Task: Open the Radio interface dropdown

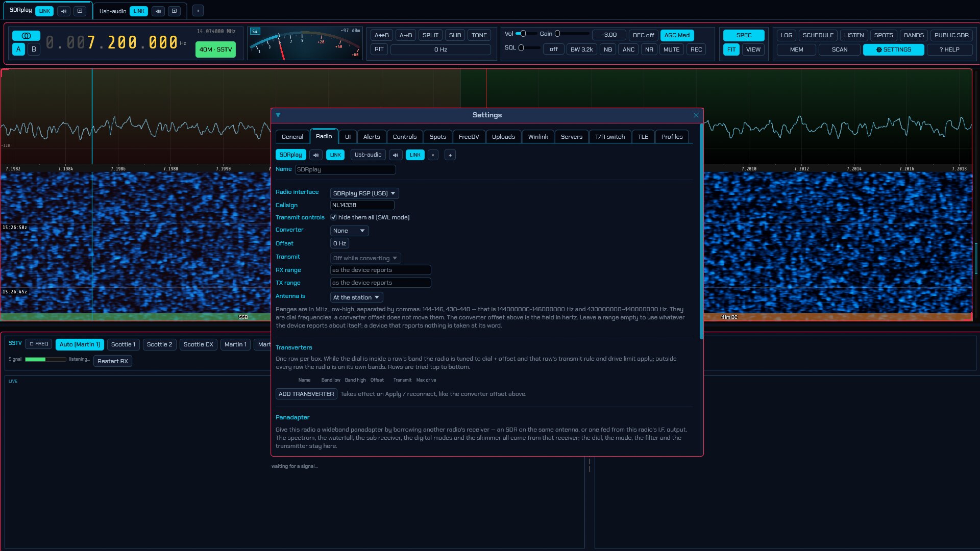Action: coord(364,193)
